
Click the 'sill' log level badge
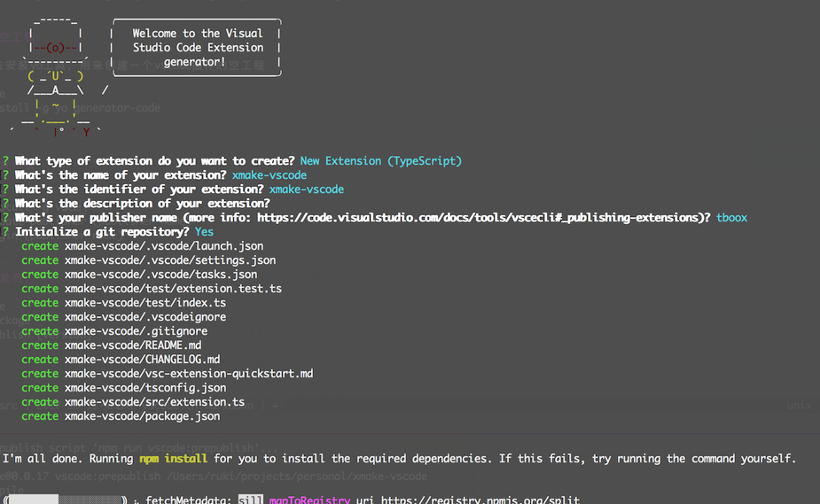[251, 500]
